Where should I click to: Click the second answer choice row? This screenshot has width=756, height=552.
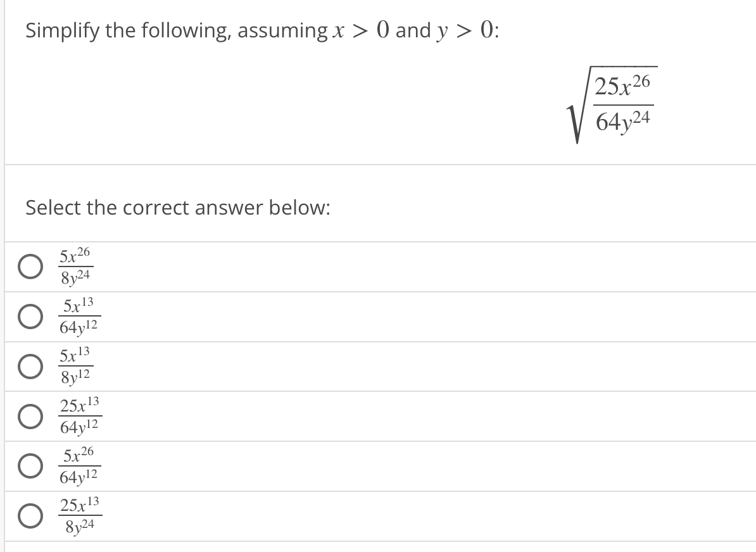pos(253,317)
